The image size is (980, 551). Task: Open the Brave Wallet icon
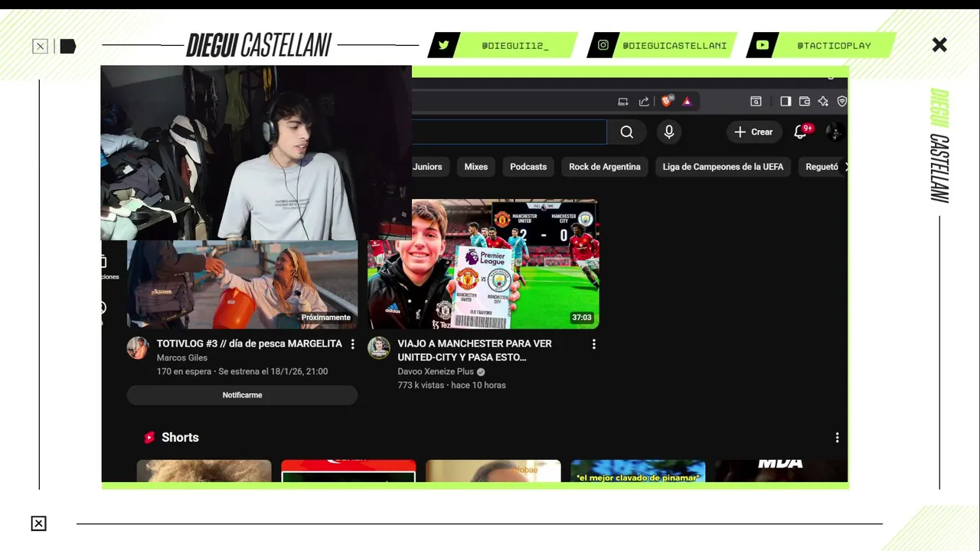(x=805, y=101)
